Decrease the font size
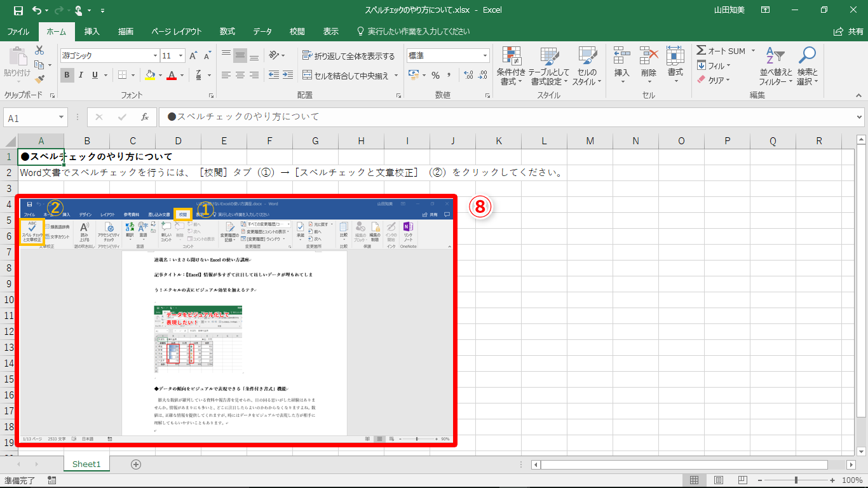 207,56
